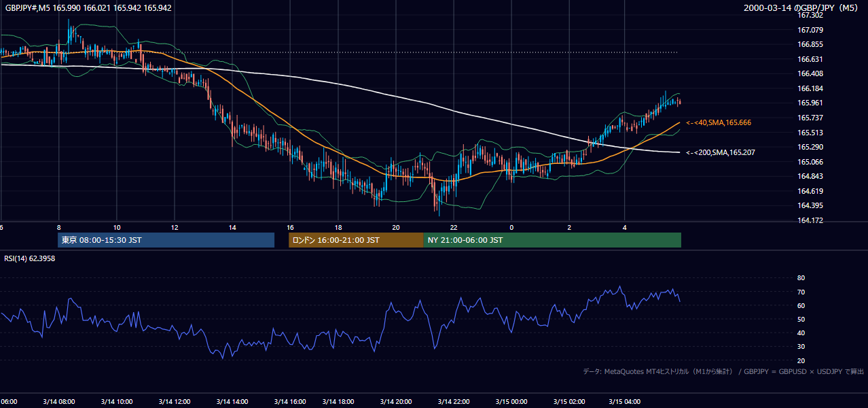Click price axis value 167.302
The image size is (868, 408).
click(810, 15)
